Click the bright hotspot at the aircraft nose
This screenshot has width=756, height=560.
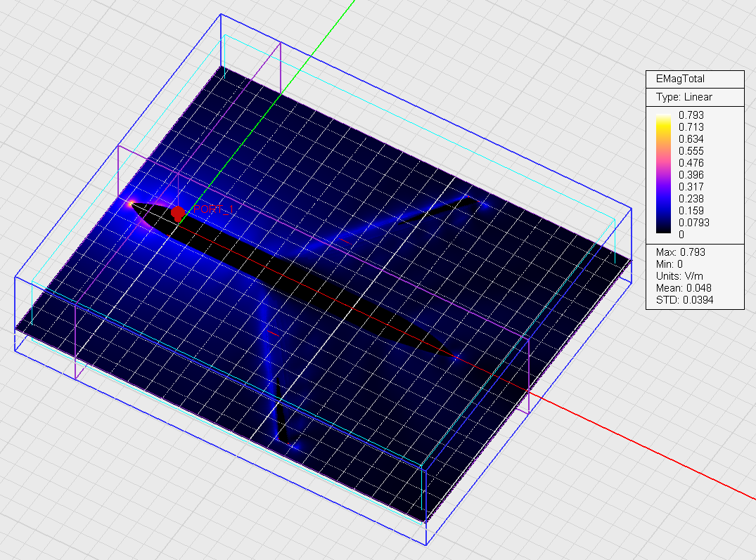(x=132, y=204)
